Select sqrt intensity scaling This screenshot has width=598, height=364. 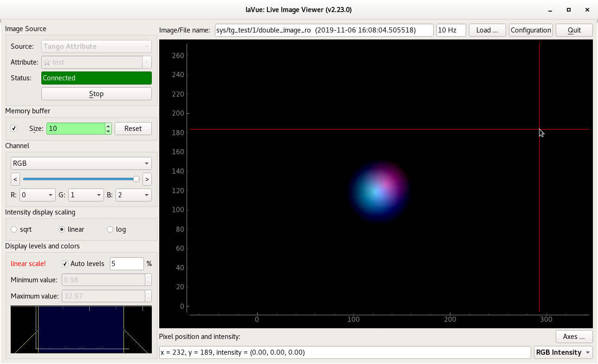[14, 229]
